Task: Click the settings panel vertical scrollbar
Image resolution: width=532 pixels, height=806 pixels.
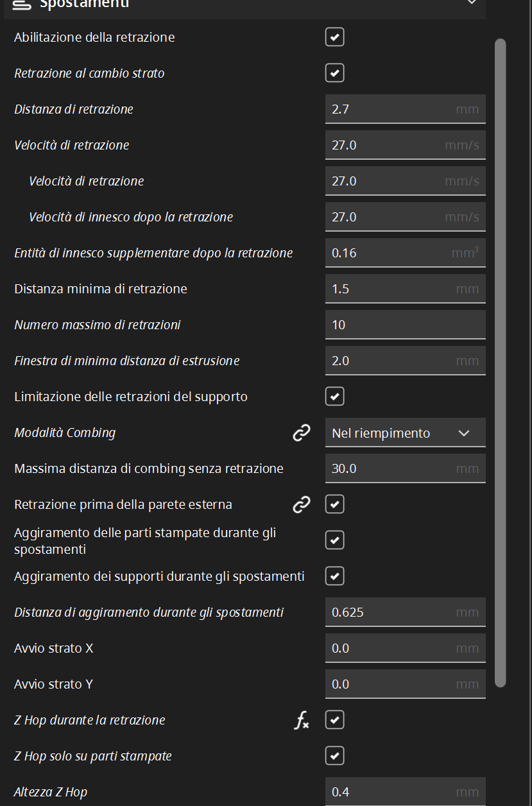Action: tap(501, 363)
